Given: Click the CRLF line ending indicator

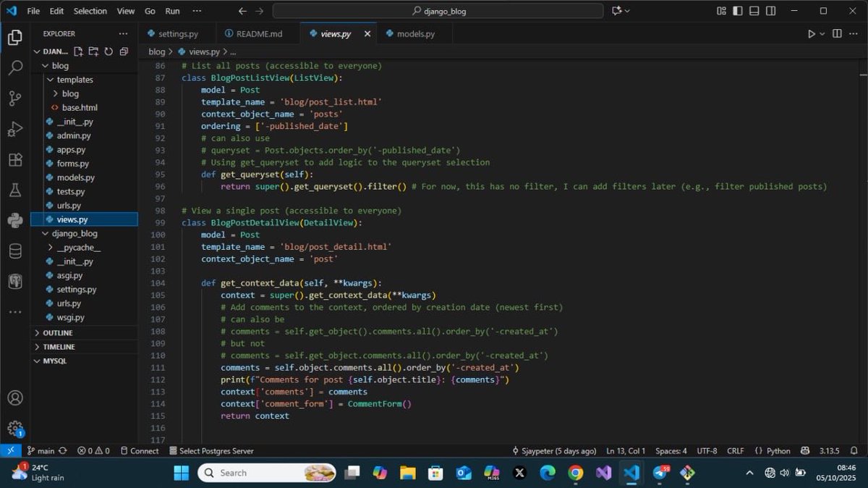Looking at the screenshot, I should click(x=735, y=450).
